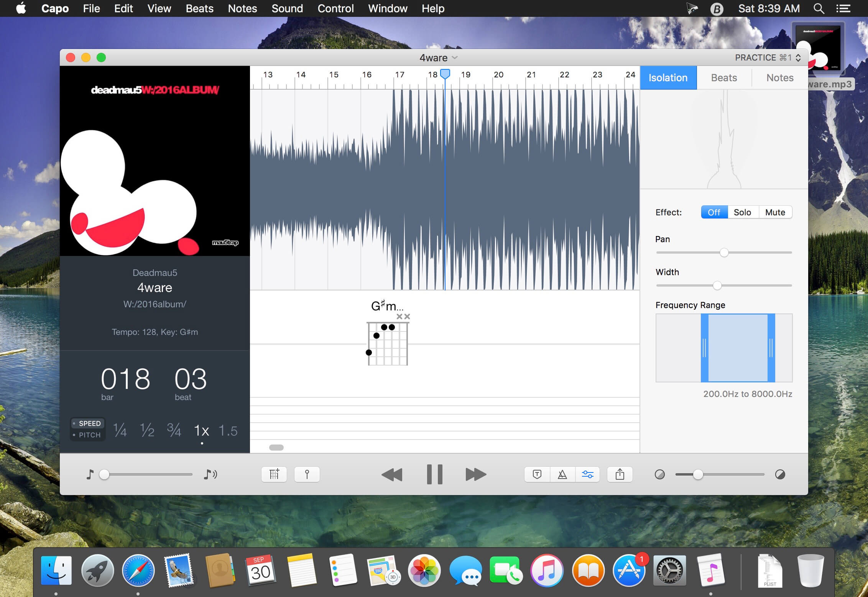The image size is (868, 597).
Task: Select SPEED adjustment mode
Action: (x=87, y=423)
